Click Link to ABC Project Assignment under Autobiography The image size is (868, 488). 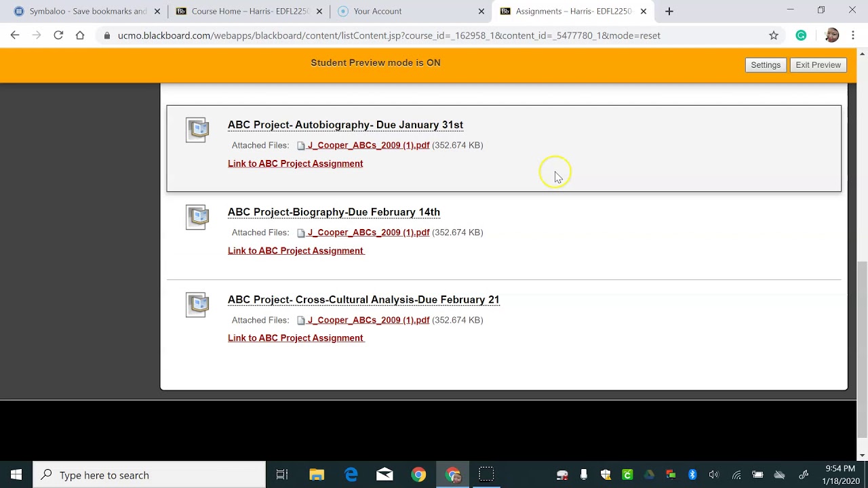point(295,163)
